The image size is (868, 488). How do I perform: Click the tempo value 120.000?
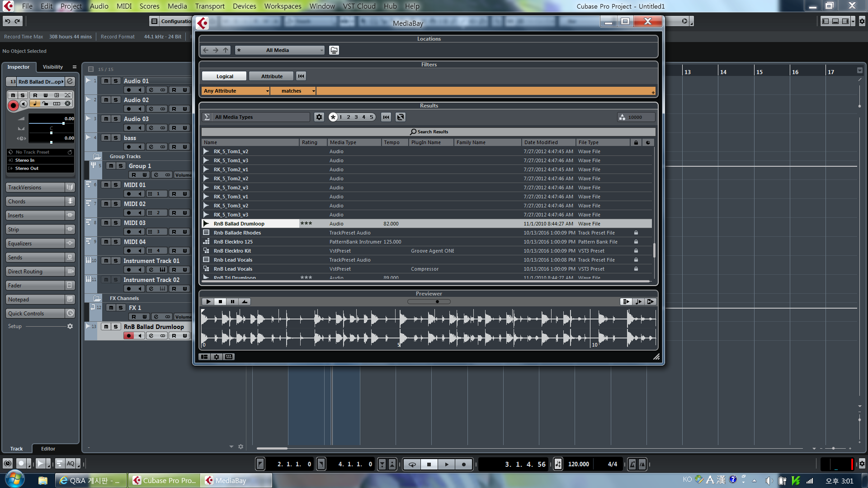[578, 464]
